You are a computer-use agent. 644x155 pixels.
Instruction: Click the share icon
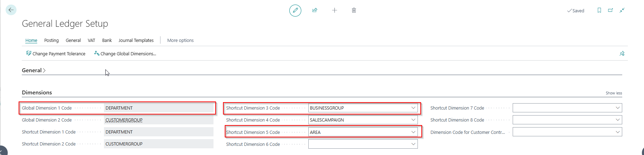(315, 10)
